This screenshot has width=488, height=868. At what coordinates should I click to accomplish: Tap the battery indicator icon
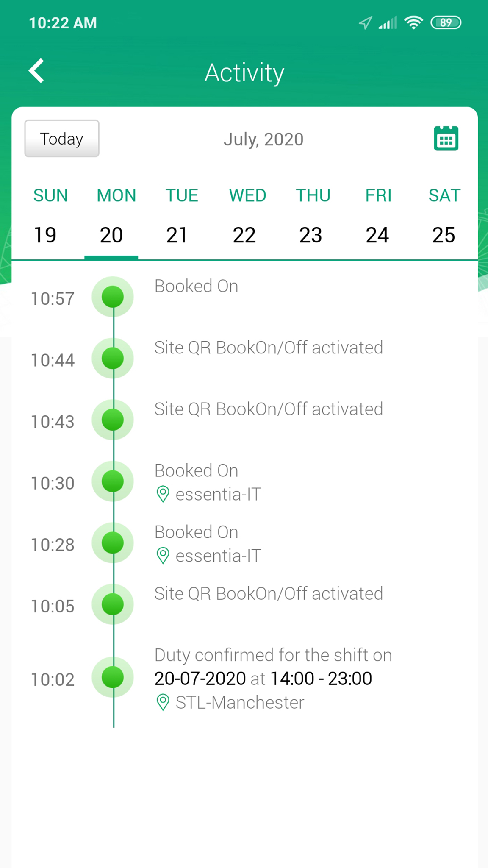446,22
